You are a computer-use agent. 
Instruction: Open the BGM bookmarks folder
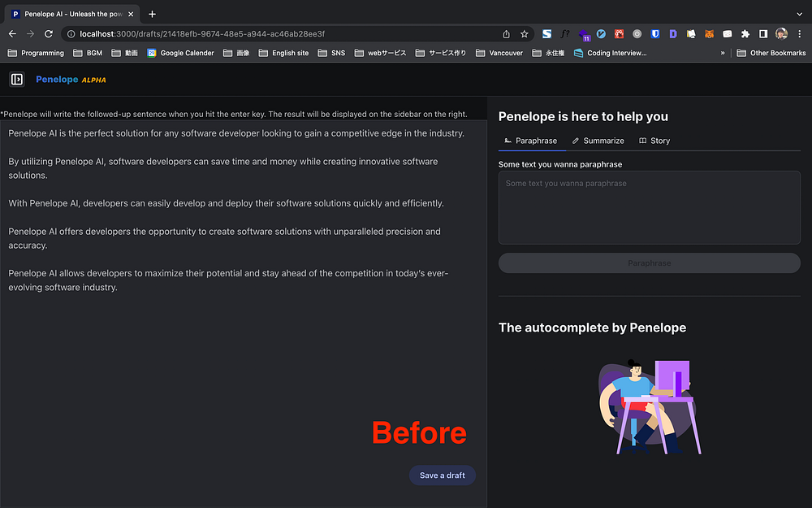click(88, 53)
